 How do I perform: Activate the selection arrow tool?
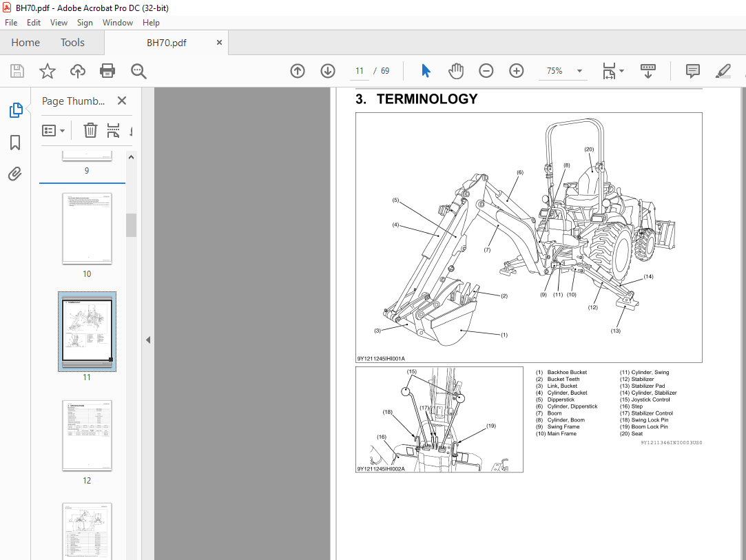426,71
